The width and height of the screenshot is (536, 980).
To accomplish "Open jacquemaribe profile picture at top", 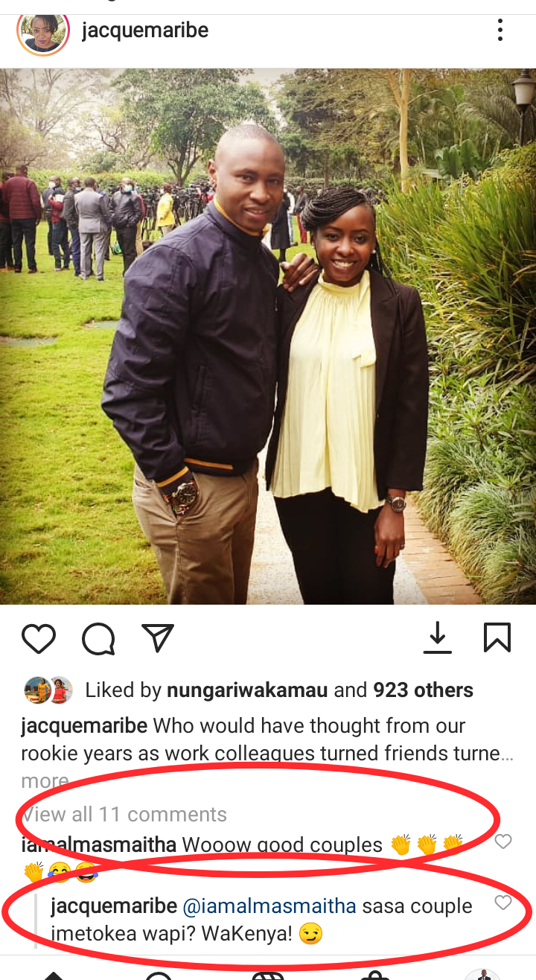I will pos(43,32).
